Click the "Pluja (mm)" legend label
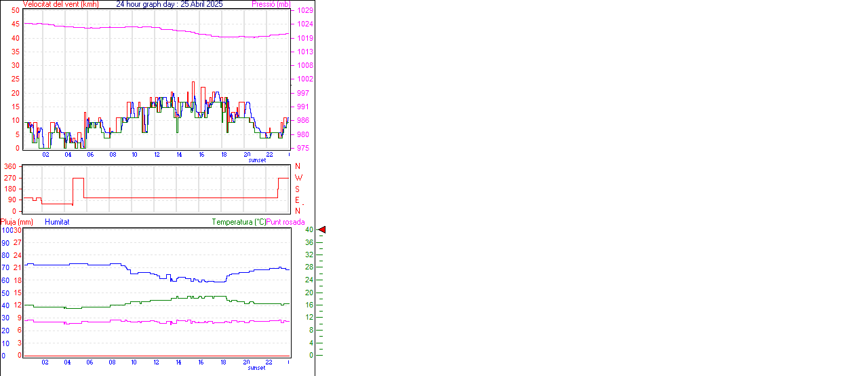 click(x=17, y=222)
